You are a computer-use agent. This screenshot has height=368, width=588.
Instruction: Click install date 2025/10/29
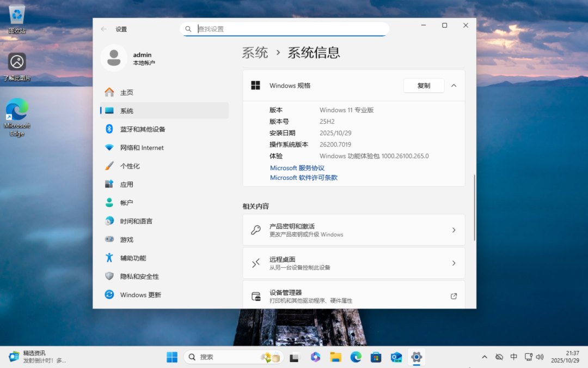click(x=335, y=133)
